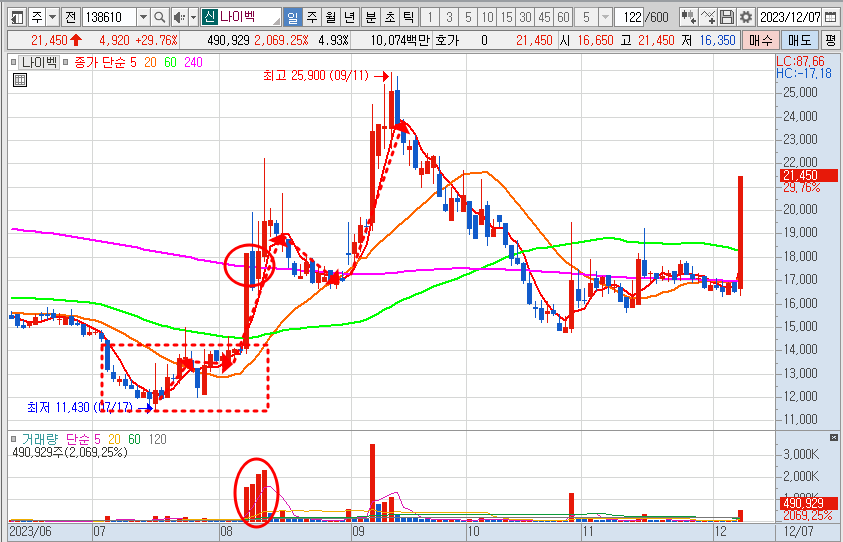The width and height of the screenshot is (843, 542).
Task: Select the 주 weekly chart period
Action: [312, 18]
